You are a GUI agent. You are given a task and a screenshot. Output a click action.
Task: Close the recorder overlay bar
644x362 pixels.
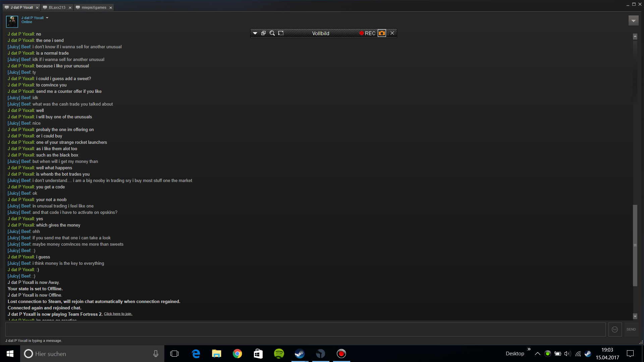click(x=392, y=33)
